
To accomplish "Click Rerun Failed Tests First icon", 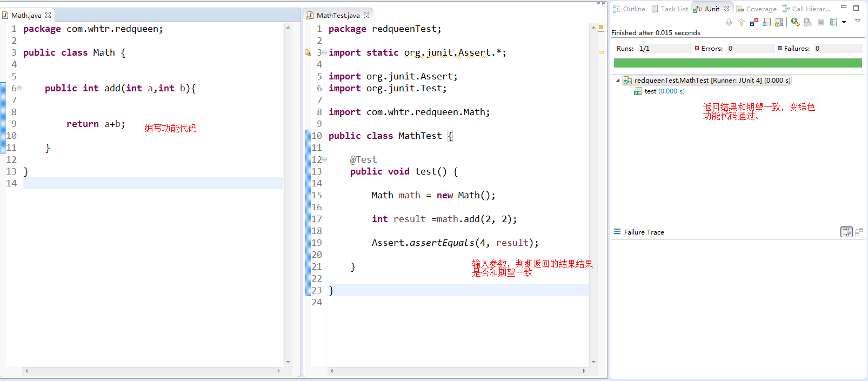I will tap(807, 22).
